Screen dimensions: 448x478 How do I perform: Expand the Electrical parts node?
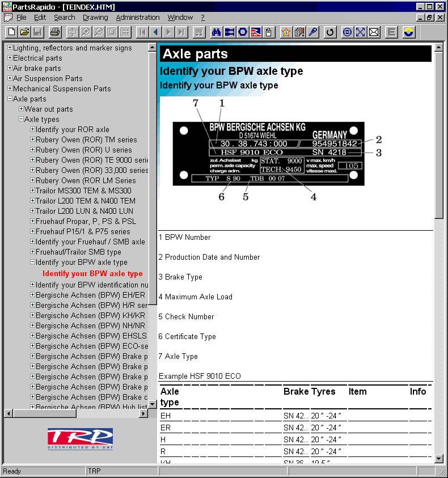click(10, 58)
